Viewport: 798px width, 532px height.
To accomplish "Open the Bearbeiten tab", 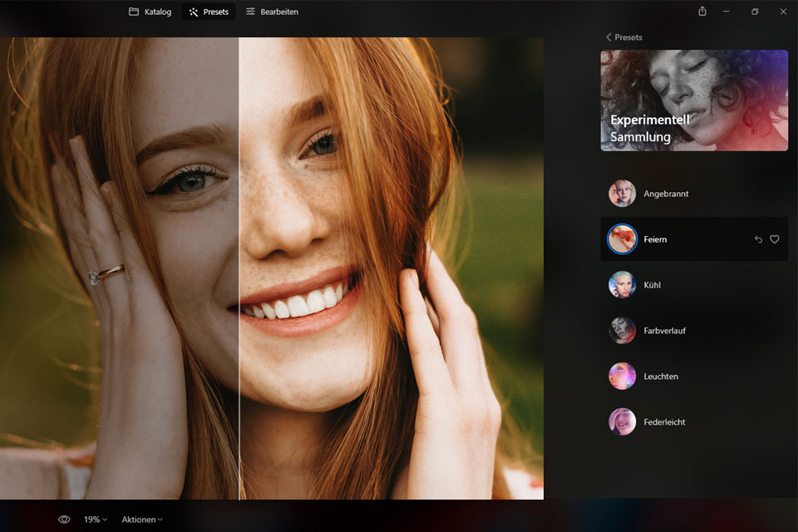I will [272, 12].
